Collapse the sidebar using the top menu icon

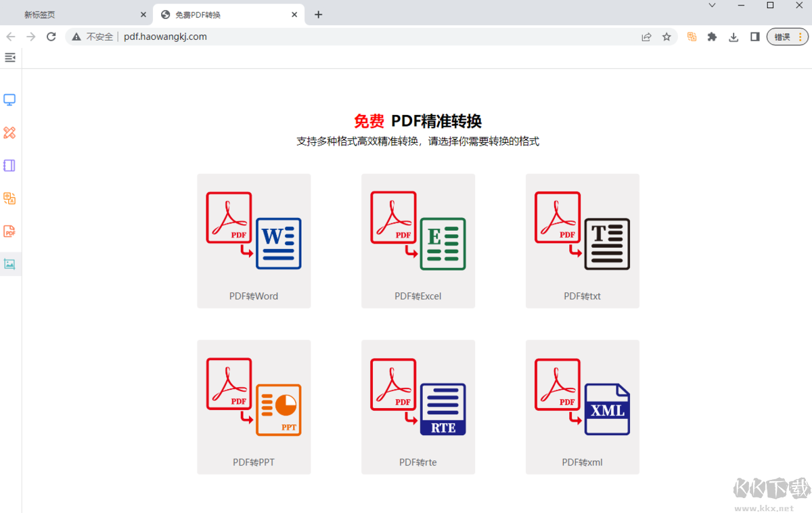tap(9, 58)
